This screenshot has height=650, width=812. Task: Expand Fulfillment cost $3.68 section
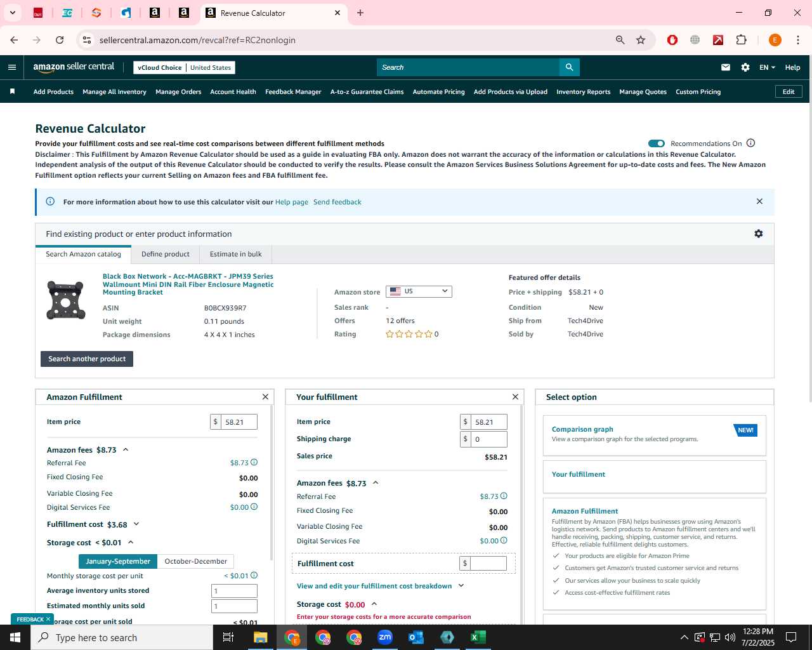point(136,524)
